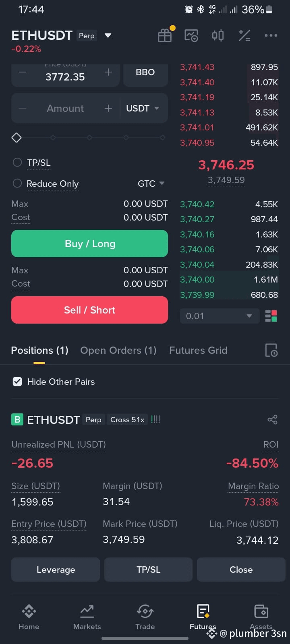Open the chart settings icon
The height and width of the screenshot is (644, 290).
[x=191, y=35]
